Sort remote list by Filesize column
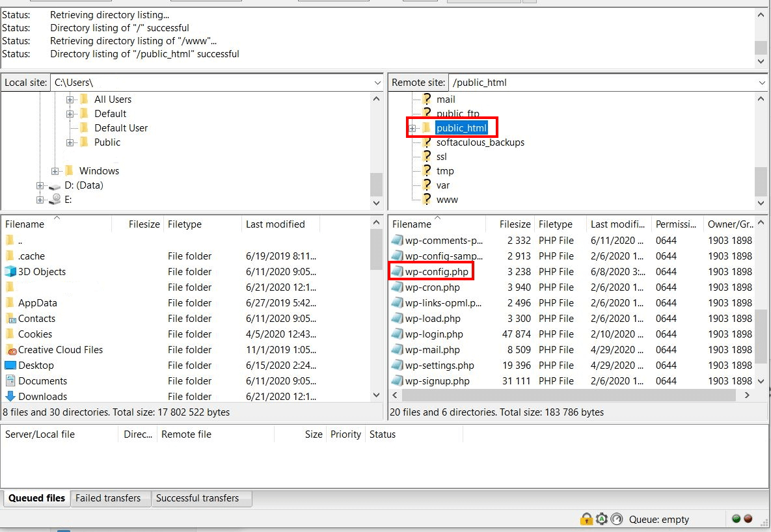This screenshot has width=771, height=532. pyautogui.click(x=509, y=224)
